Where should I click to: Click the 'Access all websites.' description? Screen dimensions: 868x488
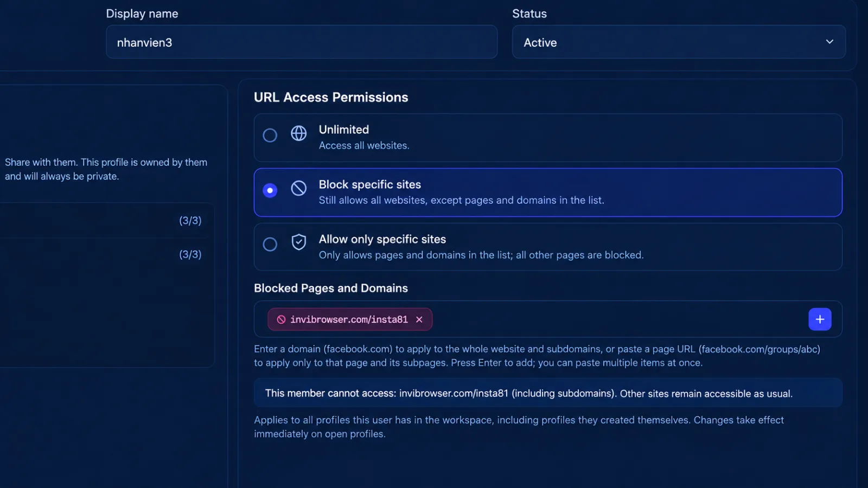[364, 145]
